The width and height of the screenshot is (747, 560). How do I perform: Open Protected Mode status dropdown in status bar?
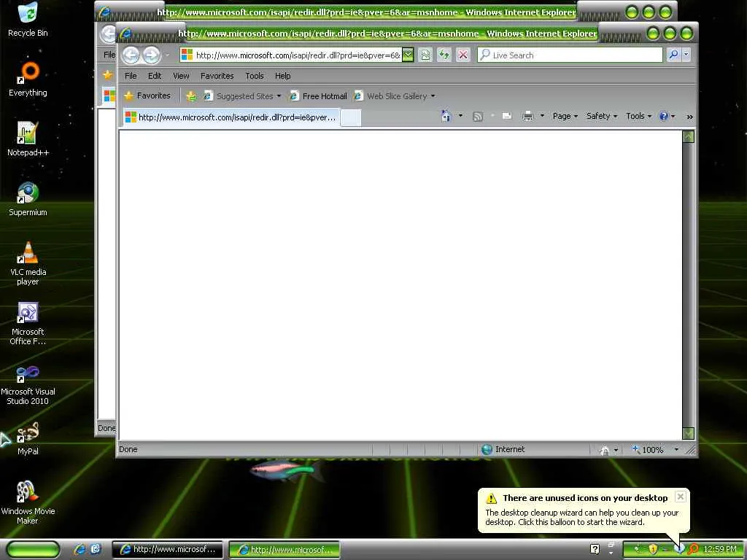609,449
